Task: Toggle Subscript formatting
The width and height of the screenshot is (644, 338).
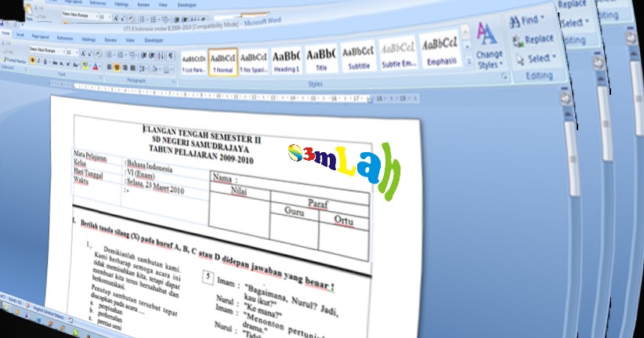Action: (x=62, y=64)
